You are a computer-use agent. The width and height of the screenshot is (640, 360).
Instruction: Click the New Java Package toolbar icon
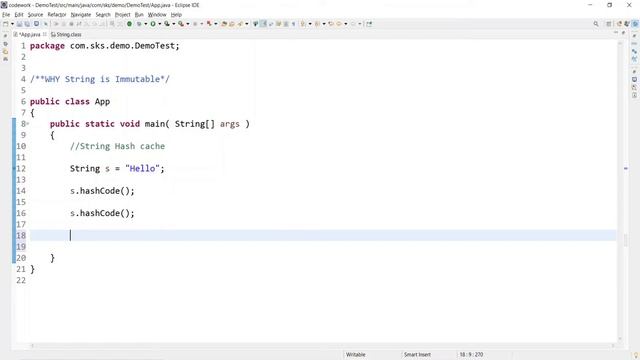[x=195, y=24]
